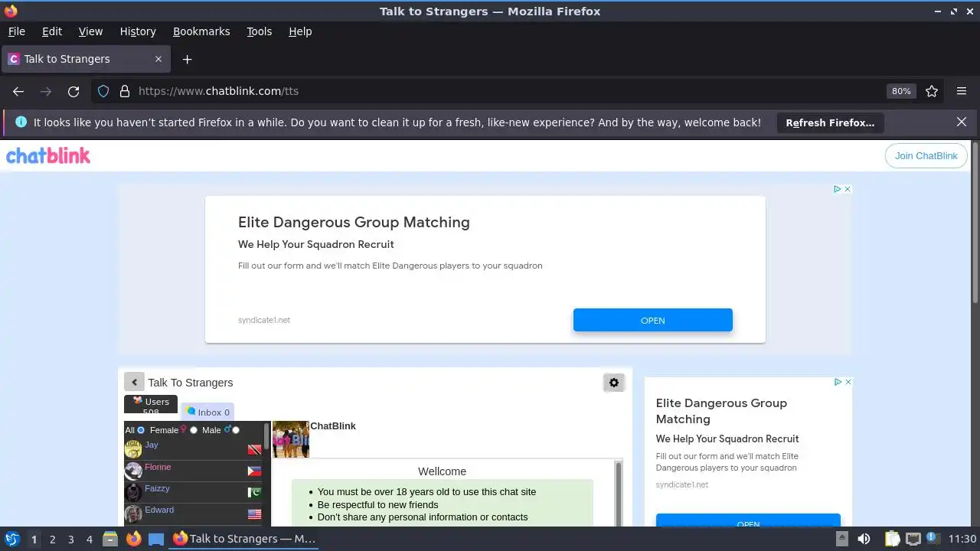Click Jay's Trinidad flag icon
The height and width of the screenshot is (551, 980).
pyautogui.click(x=254, y=450)
